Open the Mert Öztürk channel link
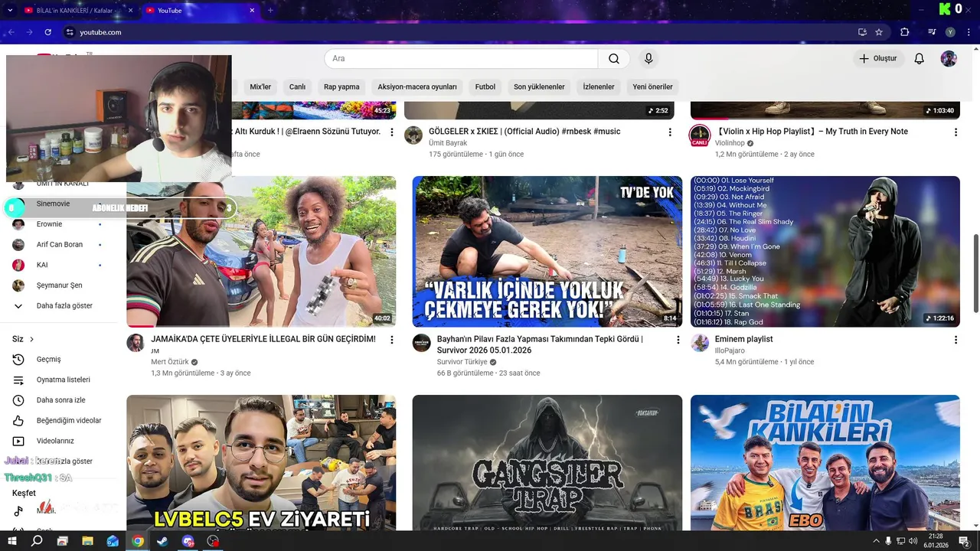The image size is (980, 551). pos(169,362)
